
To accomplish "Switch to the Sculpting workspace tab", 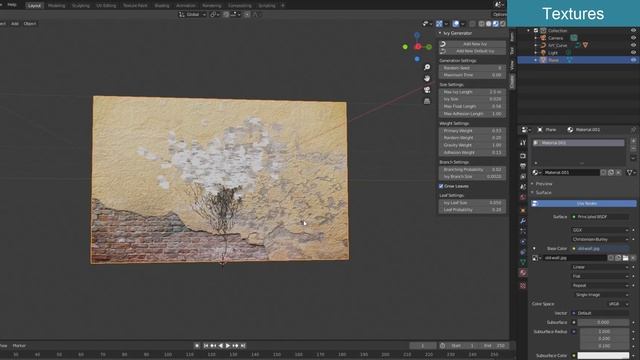I will (80, 6).
